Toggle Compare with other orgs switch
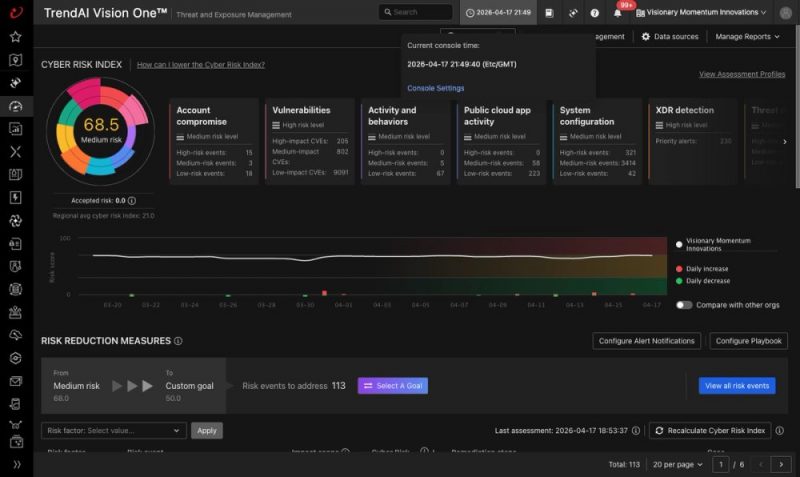 (684, 305)
